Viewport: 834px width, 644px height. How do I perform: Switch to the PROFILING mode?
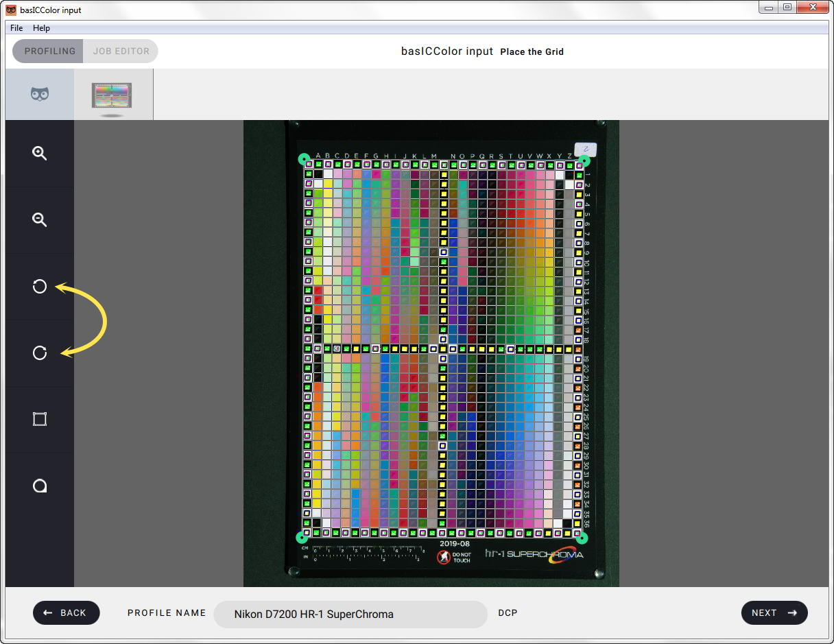point(49,51)
